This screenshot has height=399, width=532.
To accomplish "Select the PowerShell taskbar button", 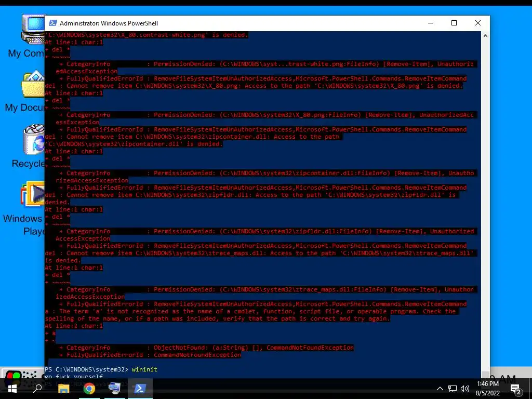I will (140, 389).
